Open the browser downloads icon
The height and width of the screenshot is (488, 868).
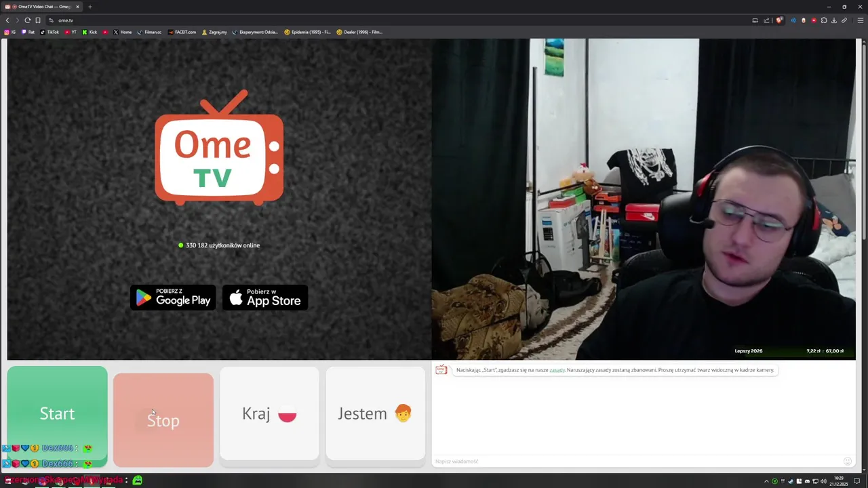coord(834,20)
